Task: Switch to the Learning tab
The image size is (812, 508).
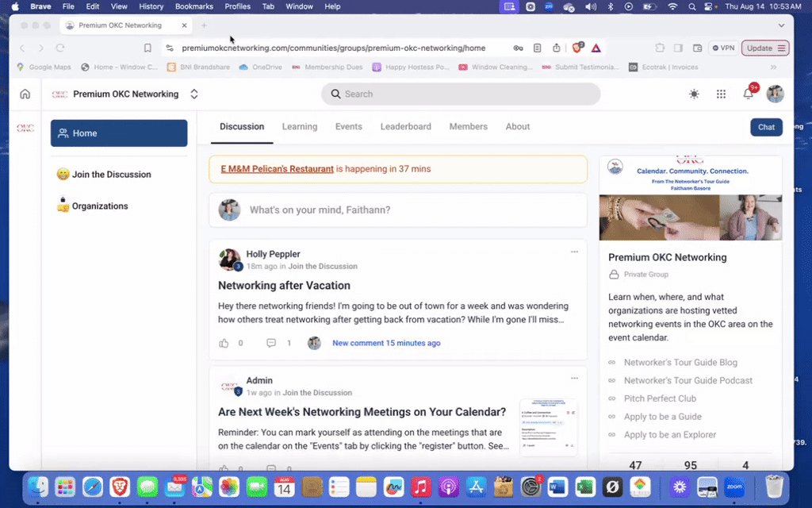Action: click(x=300, y=126)
